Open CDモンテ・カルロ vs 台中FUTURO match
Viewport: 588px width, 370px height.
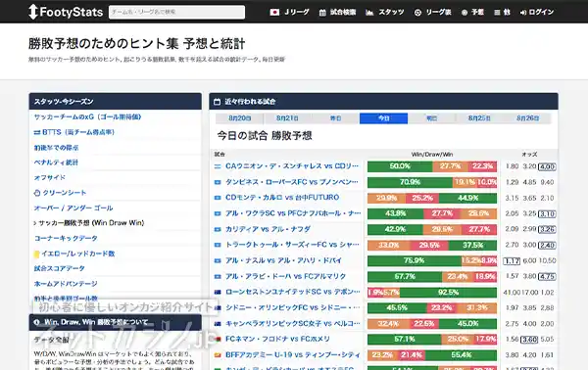point(282,198)
